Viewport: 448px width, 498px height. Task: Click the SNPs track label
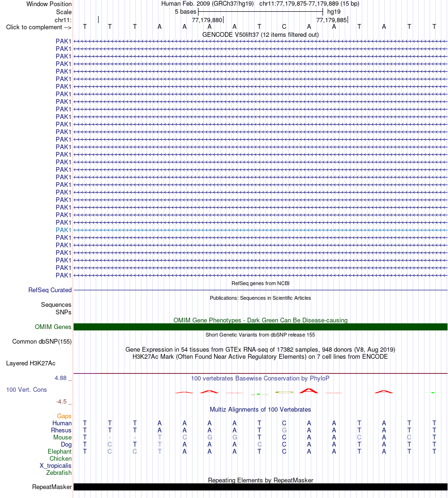pos(64,312)
